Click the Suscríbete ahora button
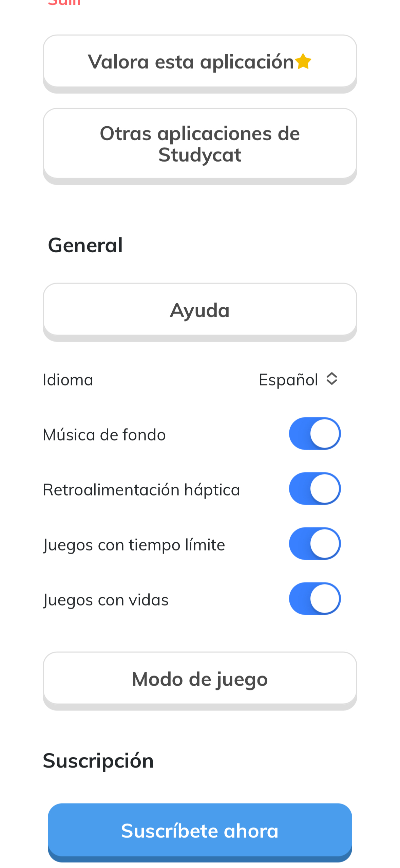Image resolution: width=400 pixels, height=868 pixels. tap(199, 830)
